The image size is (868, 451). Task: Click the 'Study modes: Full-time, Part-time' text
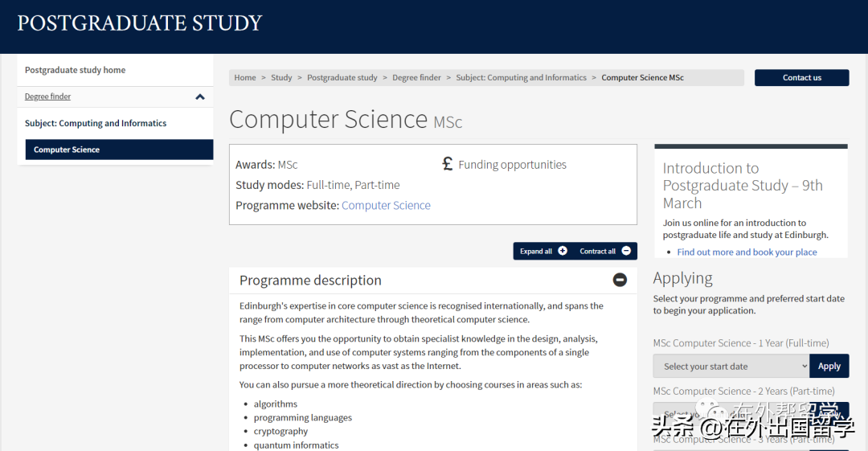point(317,185)
